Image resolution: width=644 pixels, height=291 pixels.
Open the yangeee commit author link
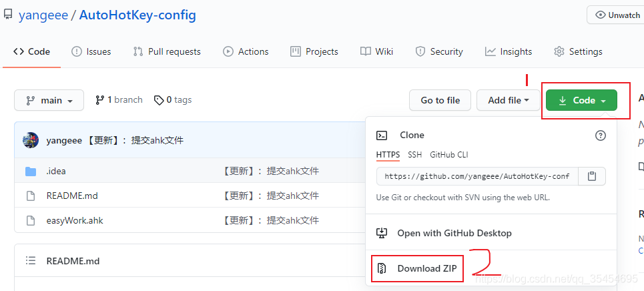63,141
